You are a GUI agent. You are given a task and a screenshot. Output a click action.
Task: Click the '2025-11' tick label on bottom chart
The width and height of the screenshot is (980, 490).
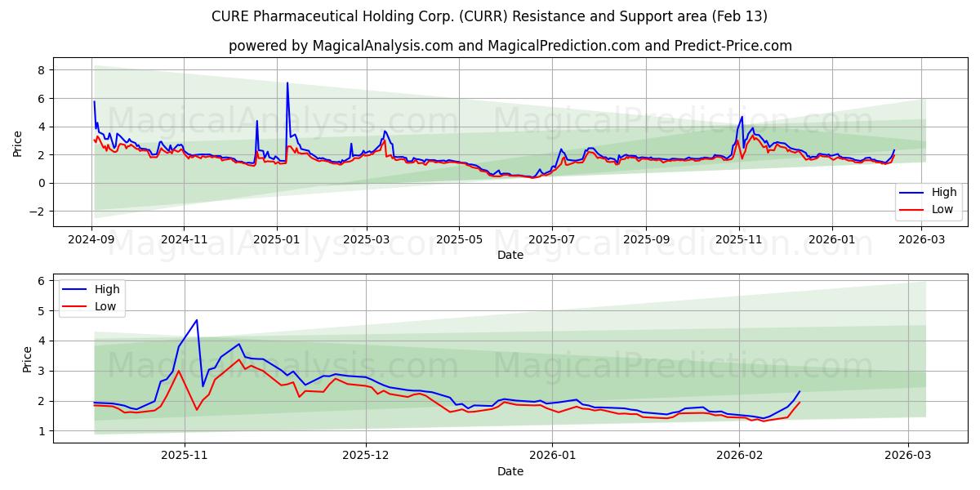(x=185, y=456)
